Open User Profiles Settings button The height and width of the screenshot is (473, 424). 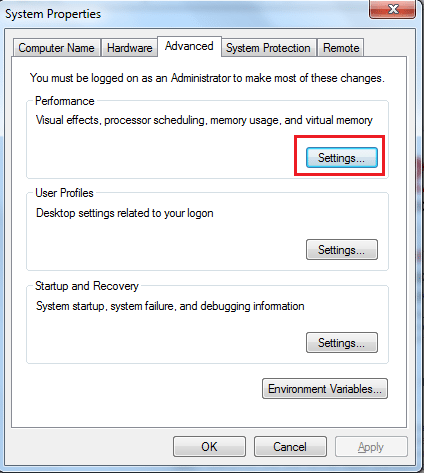tap(342, 249)
